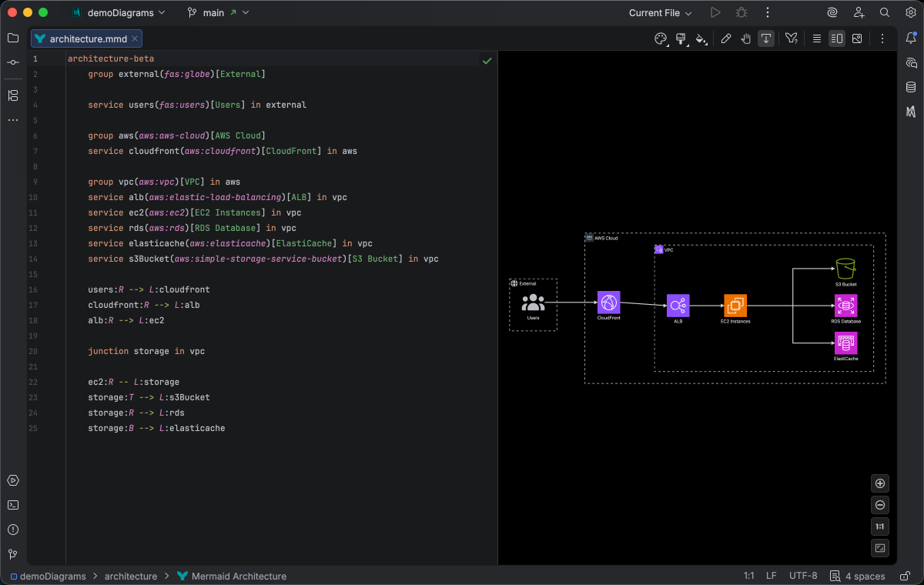This screenshot has width=924, height=585.
Task: Change the LF line separator
Action: pos(771,576)
